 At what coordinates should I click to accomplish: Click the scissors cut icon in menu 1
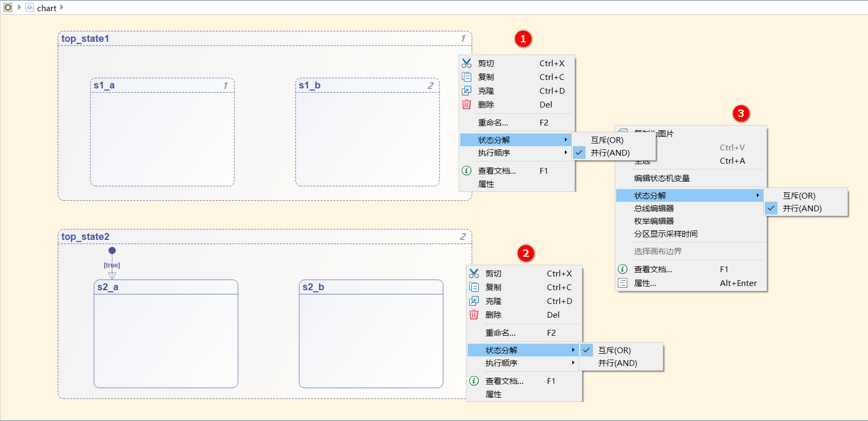[467, 63]
